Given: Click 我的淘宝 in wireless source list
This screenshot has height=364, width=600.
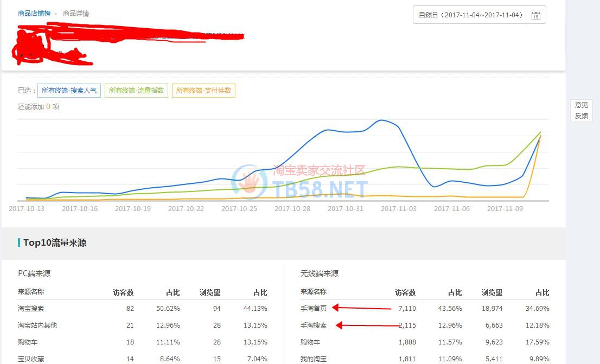Looking at the screenshot, I should (314, 359).
